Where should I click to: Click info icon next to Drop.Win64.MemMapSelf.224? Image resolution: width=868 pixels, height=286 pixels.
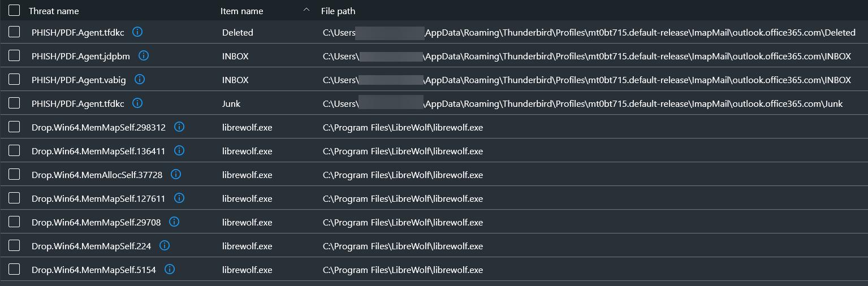pyautogui.click(x=165, y=245)
